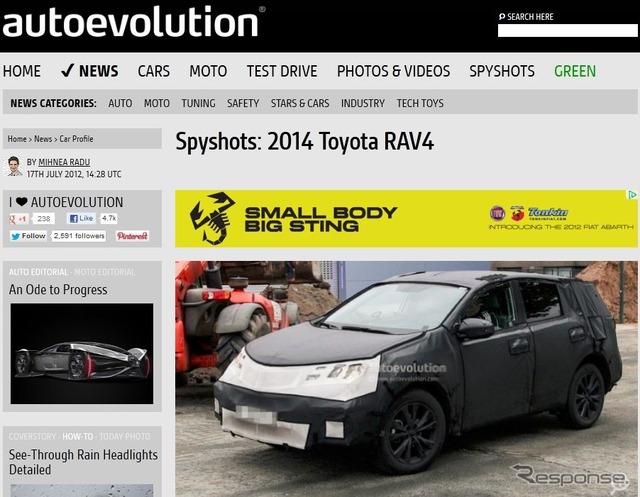Switch to TODAY PHOTO tab
This screenshot has height=497, width=640.
point(124,437)
